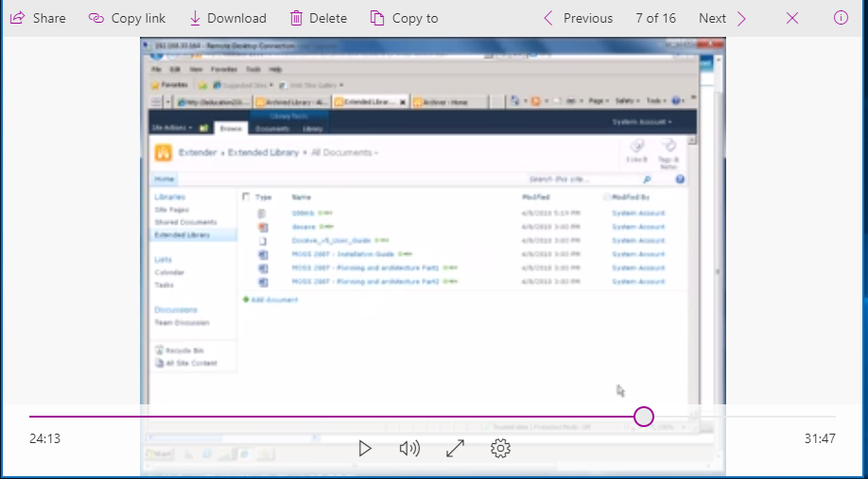Click 'Shared Documents' in the video's left navigation
868x479 pixels.
[185, 222]
